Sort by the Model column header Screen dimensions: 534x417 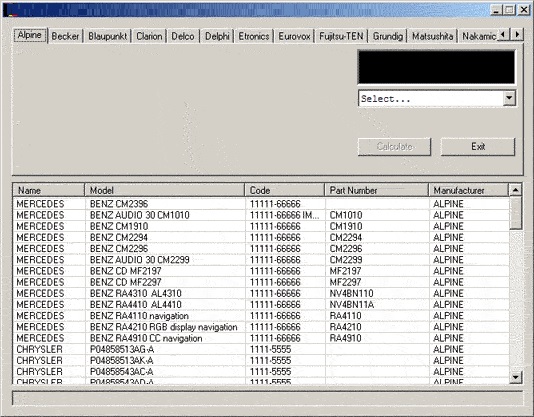coord(164,190)
